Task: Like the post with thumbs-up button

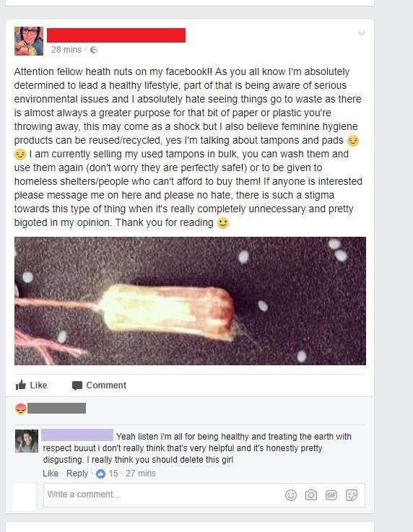Action: (32, 385)
